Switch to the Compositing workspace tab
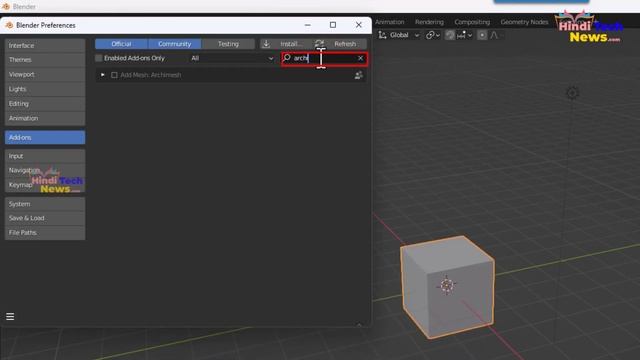Image resolution: width=640 pixels, height=360 pixels. (472, 22)
